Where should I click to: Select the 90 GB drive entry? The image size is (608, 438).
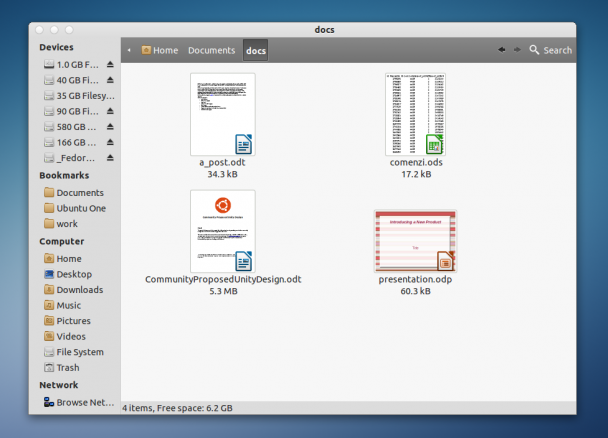71,111
